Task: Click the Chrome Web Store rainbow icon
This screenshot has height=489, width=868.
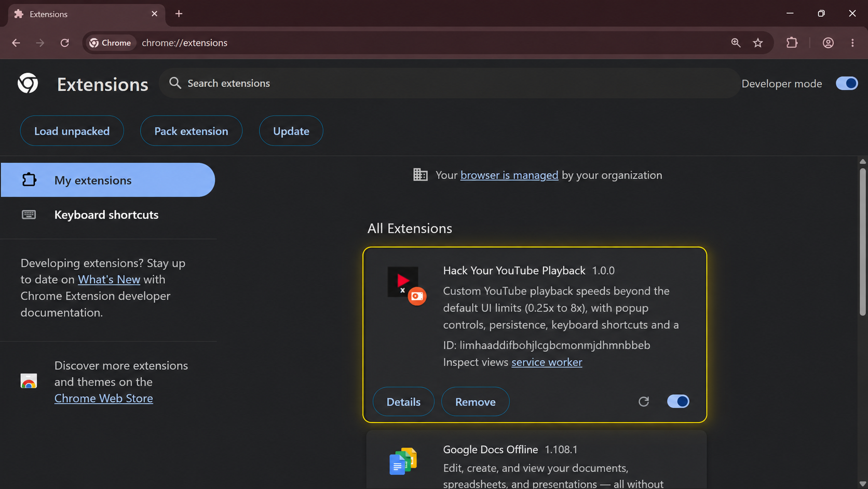Action: click(x=29, y=381)
